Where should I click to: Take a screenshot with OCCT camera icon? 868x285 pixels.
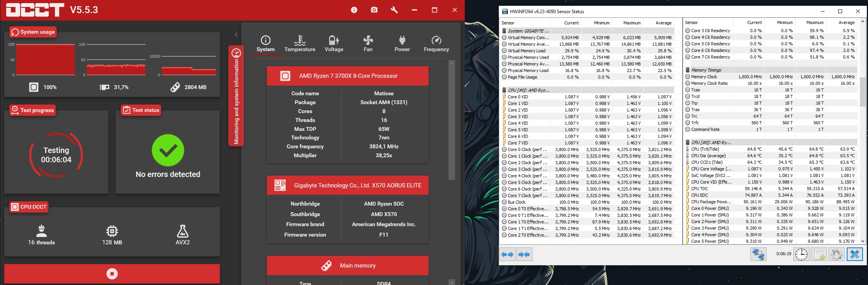click(x=374, y=10)
